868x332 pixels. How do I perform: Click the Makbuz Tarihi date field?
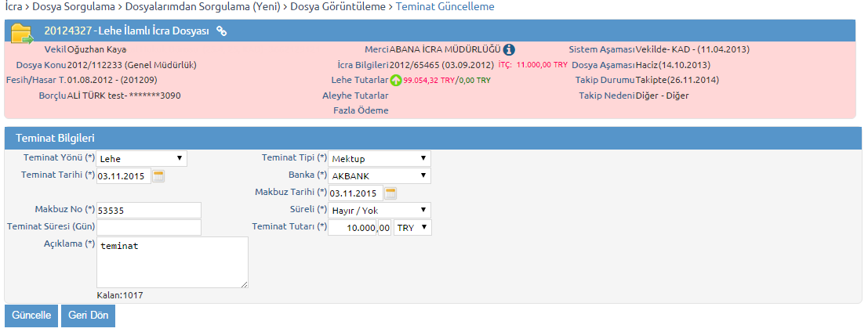(x=355, y=193)
